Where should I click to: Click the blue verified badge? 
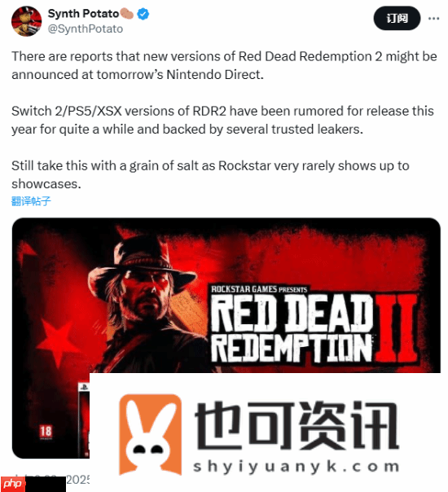tap(143, 14)
